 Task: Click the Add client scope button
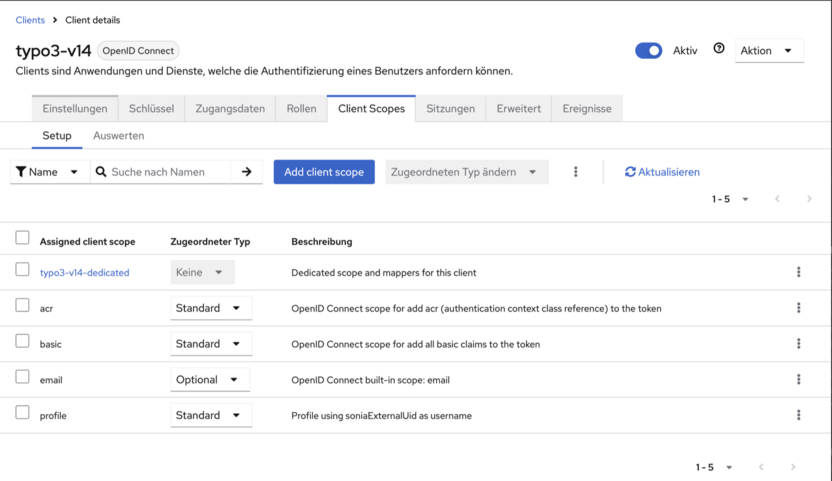(x=324, y=172)
